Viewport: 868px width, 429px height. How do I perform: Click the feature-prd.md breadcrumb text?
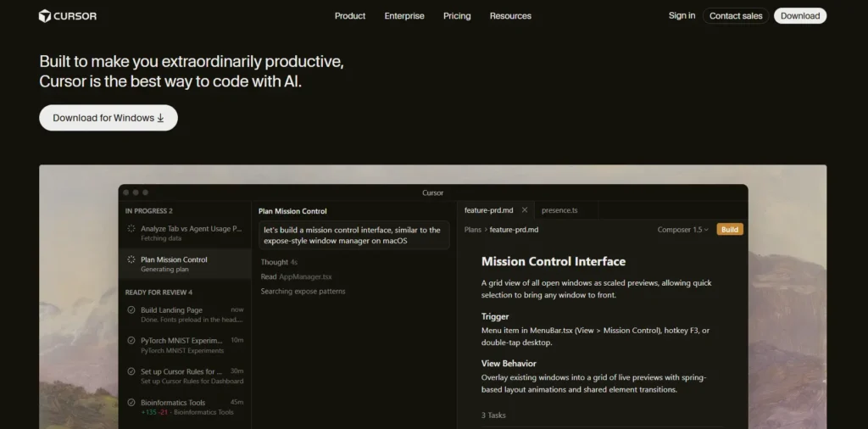514,230
